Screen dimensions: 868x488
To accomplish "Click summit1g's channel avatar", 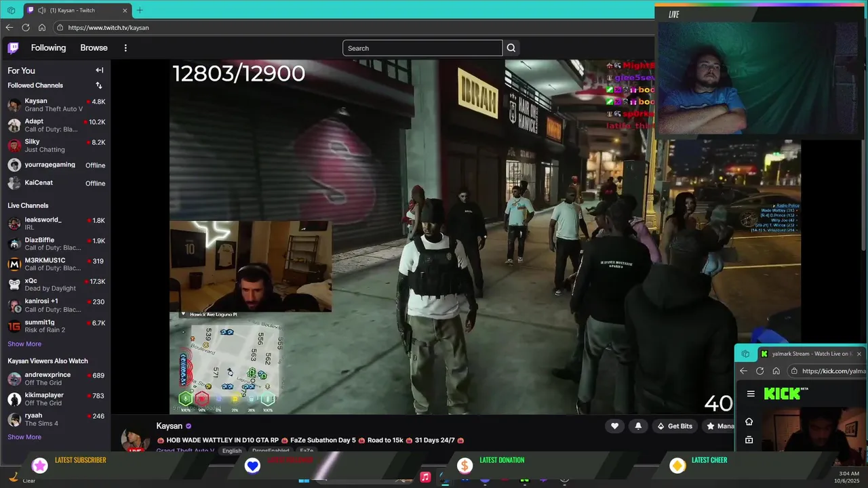I will pos(14,327).
